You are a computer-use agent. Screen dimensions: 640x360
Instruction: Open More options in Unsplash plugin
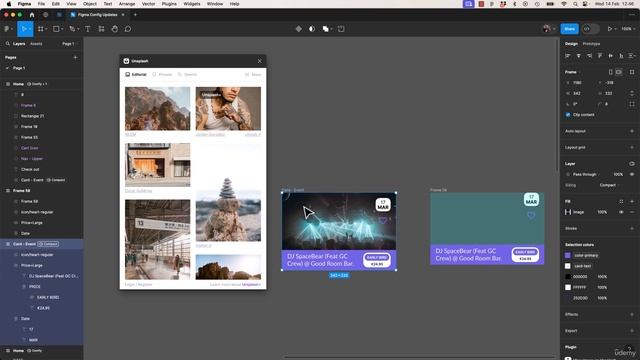(x=253, y=75)
